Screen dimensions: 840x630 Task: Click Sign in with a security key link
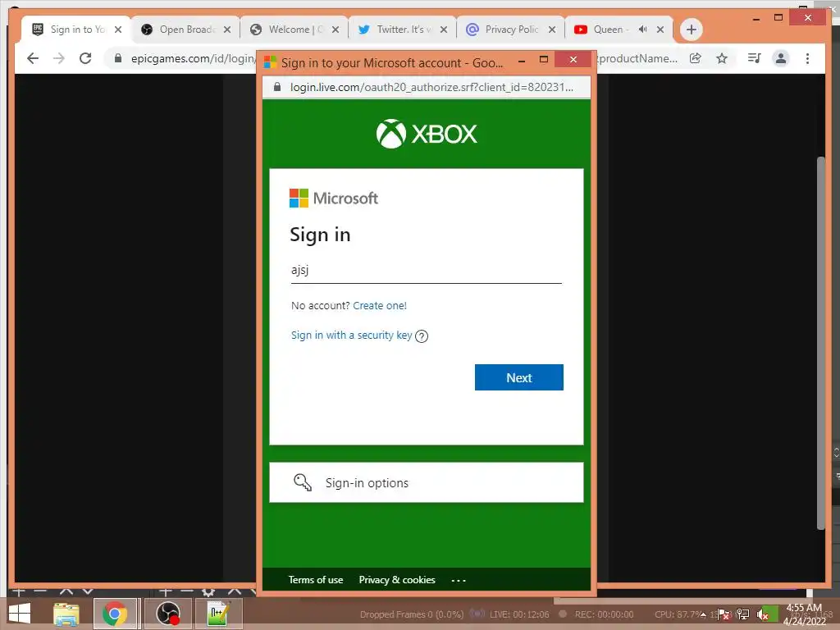tap(351, 336)
